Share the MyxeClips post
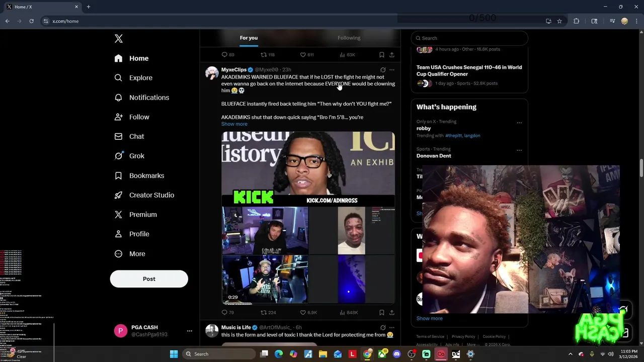The image size is (644, 362). tap(392, 312)
